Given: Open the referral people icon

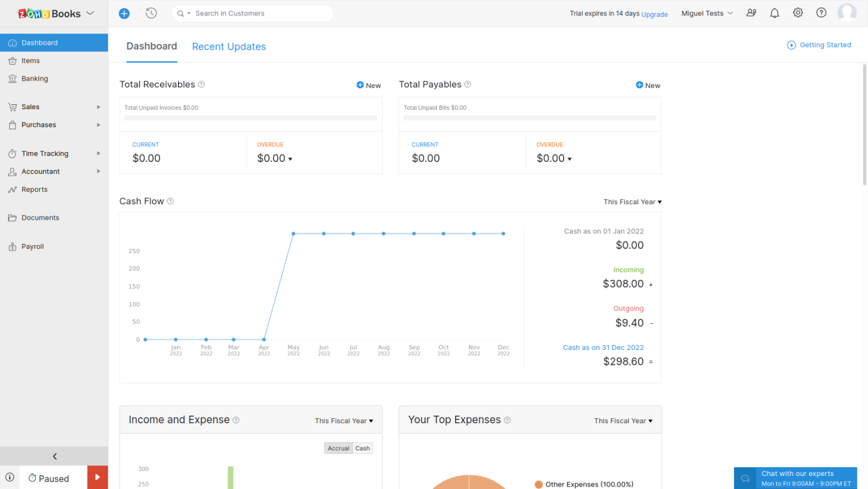Looking at the screenshot, I should click(x=751, y=13).
